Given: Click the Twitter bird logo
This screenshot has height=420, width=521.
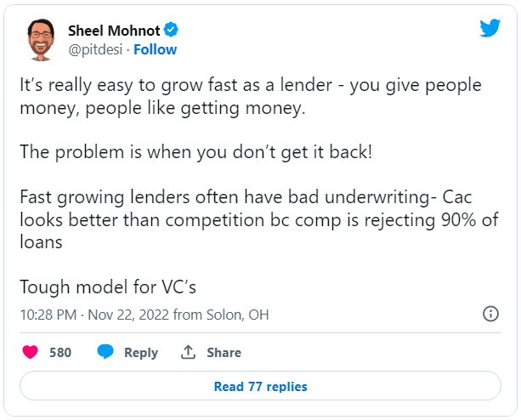Looking at the screenshot, I should tap(490, 28).
